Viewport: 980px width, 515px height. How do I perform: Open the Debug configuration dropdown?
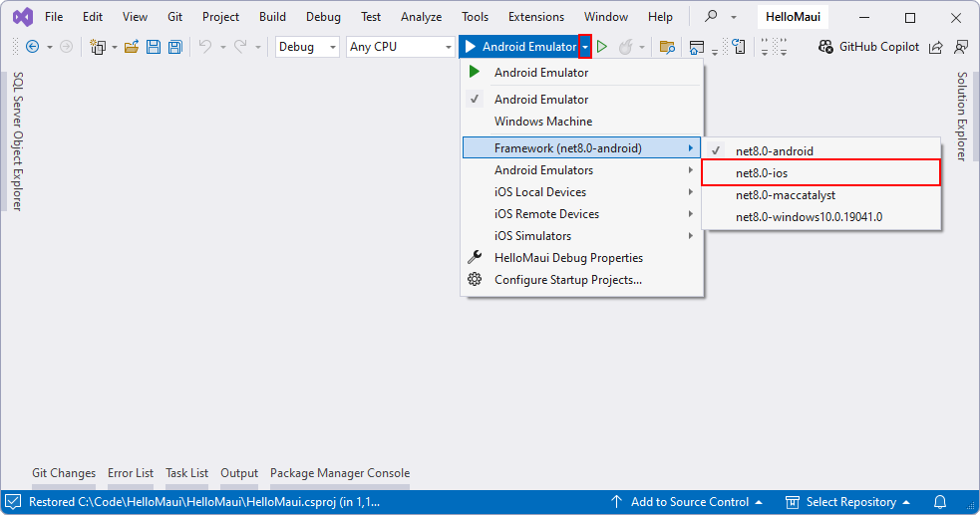(307, 47)
